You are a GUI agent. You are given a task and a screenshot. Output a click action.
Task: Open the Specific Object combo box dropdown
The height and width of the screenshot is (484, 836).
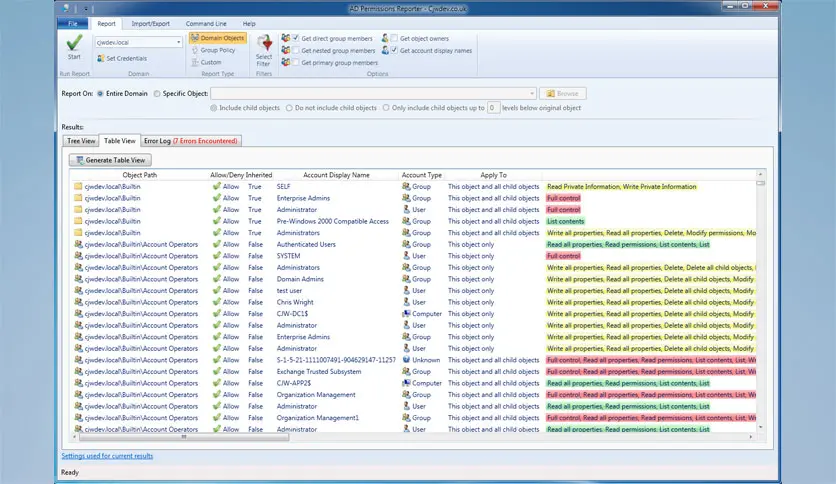pyautogui.click(x=532, y=94)
